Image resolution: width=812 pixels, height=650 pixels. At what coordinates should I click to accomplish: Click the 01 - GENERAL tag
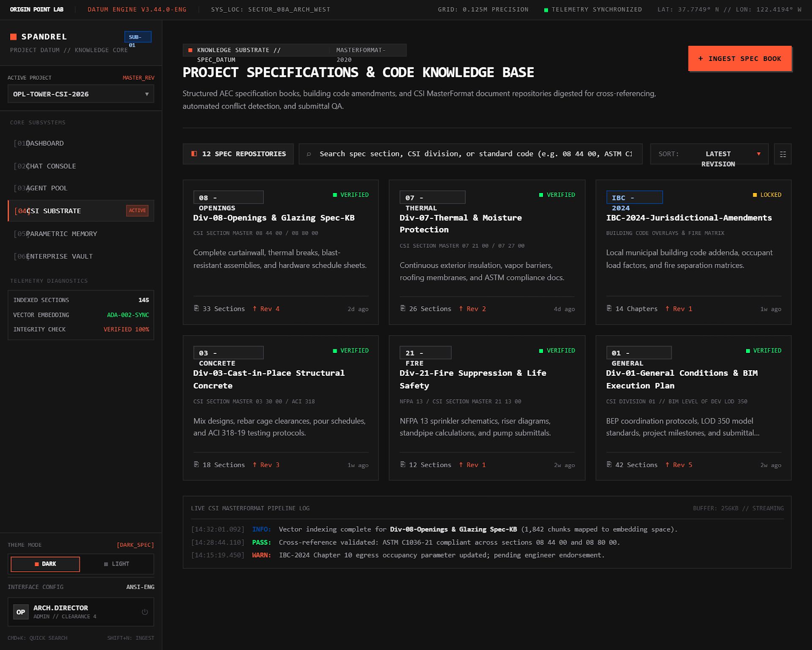639,352
